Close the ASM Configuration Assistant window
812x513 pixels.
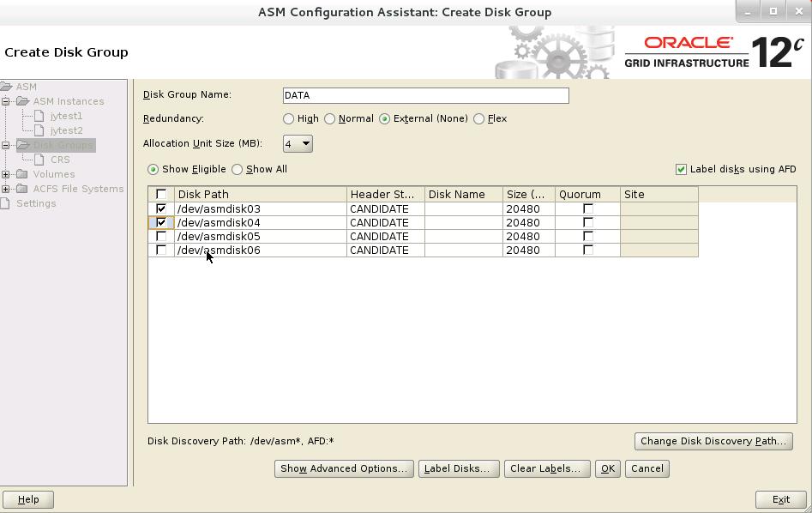pyautogui.click(x=798, y=11)
